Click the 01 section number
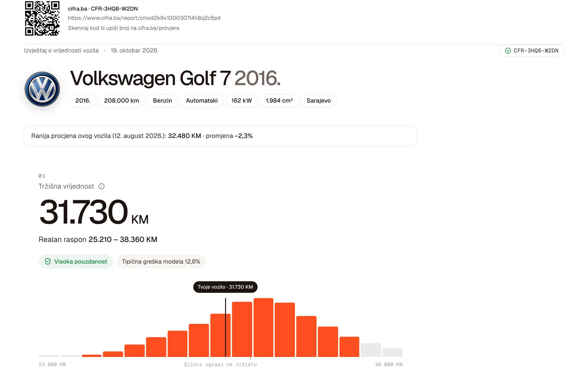Screen dimensions: 588x368 click(x=42, y=176)
